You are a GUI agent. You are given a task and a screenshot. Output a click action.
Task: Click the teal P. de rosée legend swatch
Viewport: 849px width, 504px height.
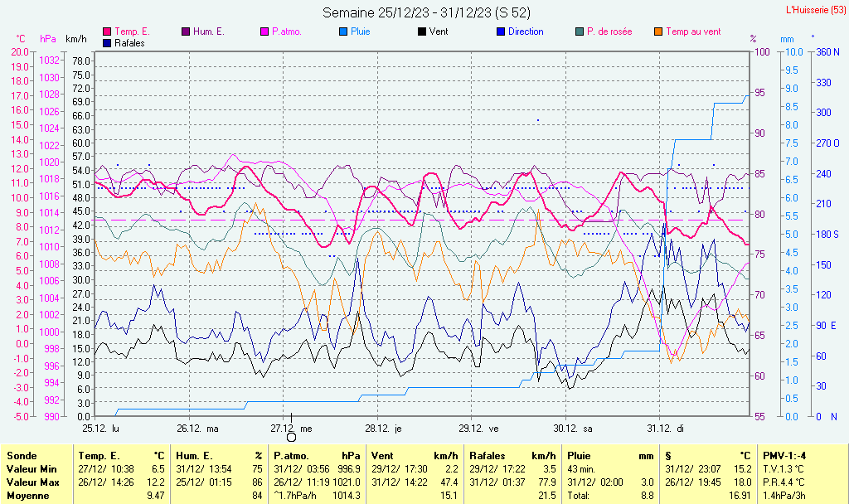[580, 32]
